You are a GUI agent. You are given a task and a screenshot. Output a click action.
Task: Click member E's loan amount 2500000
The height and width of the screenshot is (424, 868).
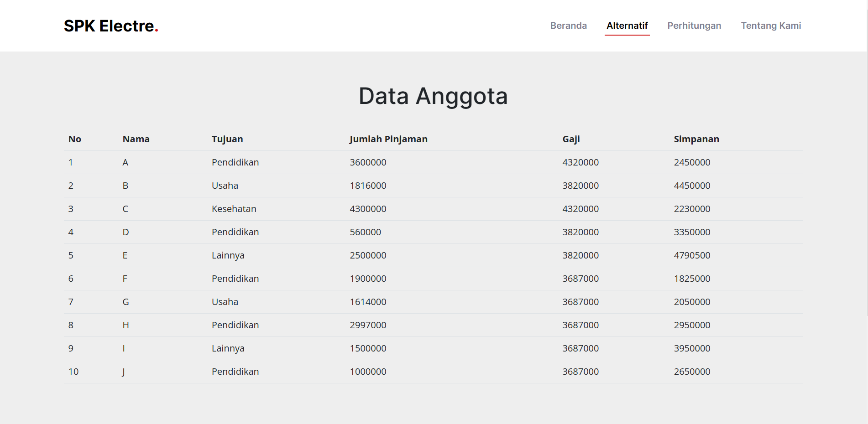point(368,255)
